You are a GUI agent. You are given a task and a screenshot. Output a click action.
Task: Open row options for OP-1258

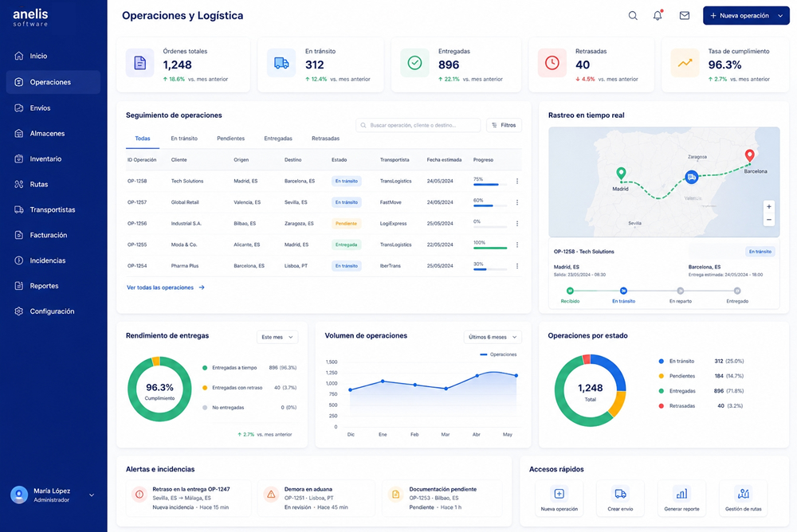click(x=517, y=182)
